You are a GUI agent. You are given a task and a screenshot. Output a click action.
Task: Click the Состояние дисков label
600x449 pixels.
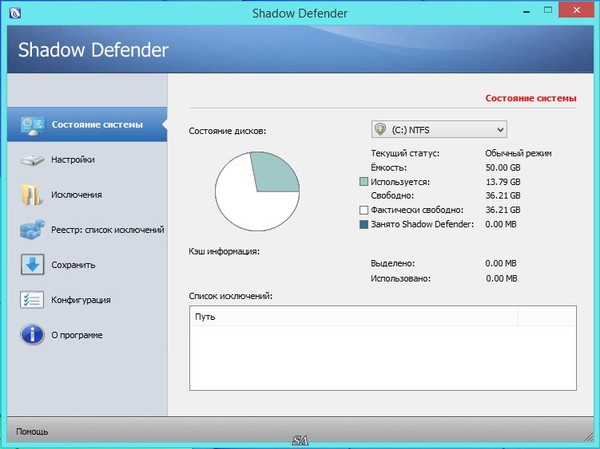point(227,131)
